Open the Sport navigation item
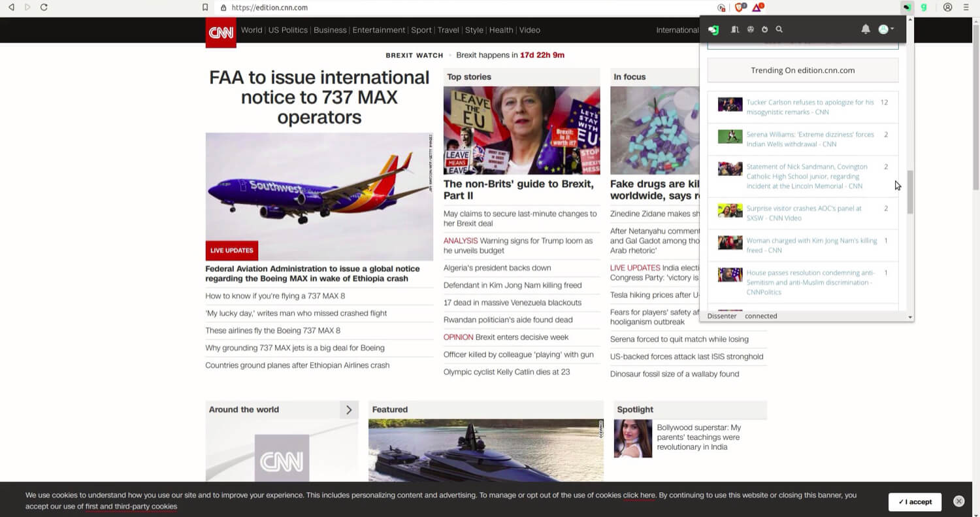The image size is (980, 517). pyautogui.click(x=421, y=30)
